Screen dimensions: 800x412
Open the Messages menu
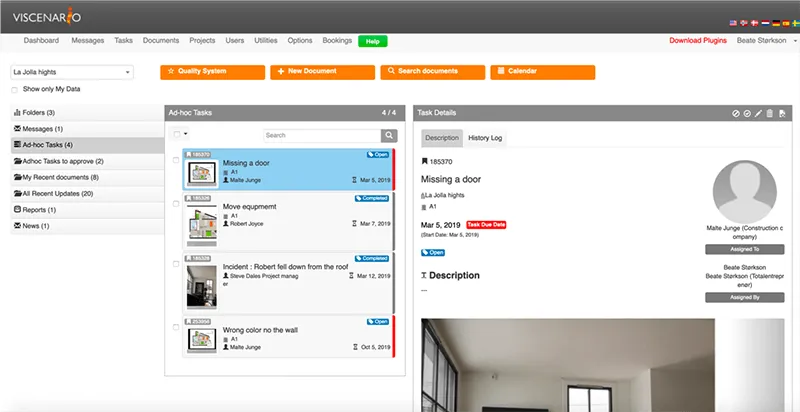point(88,40)
